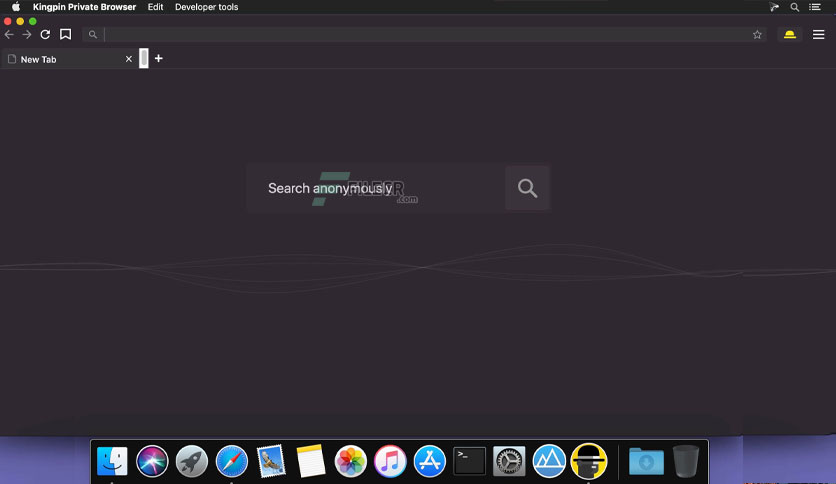Click the Search anonymously field
This screenshot has width=836, height=484.
(375, 188)
